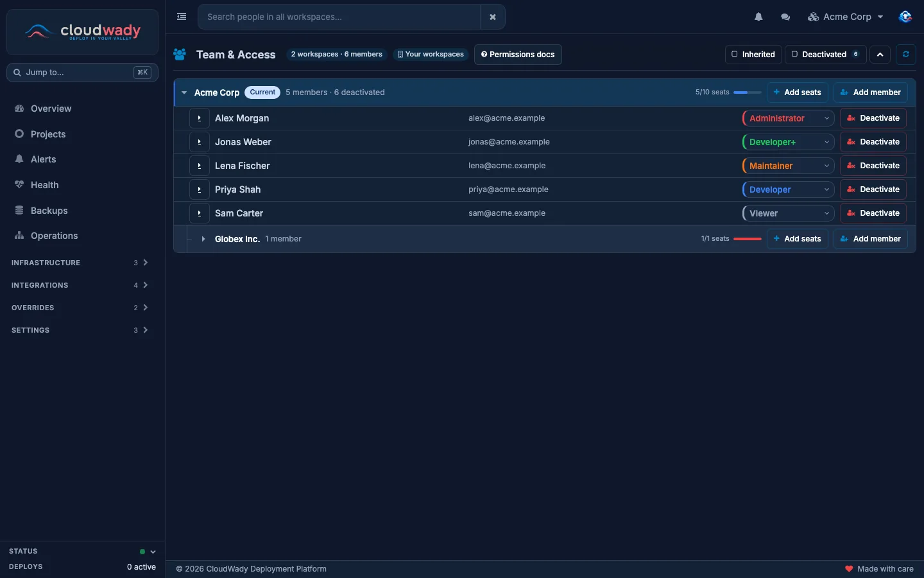
Task: Open Permissions docs link
Action: pos(518,55)
